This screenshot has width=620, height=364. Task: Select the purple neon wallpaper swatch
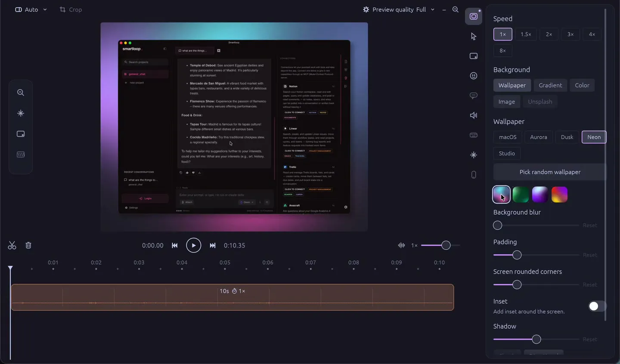tap(540, 194)
